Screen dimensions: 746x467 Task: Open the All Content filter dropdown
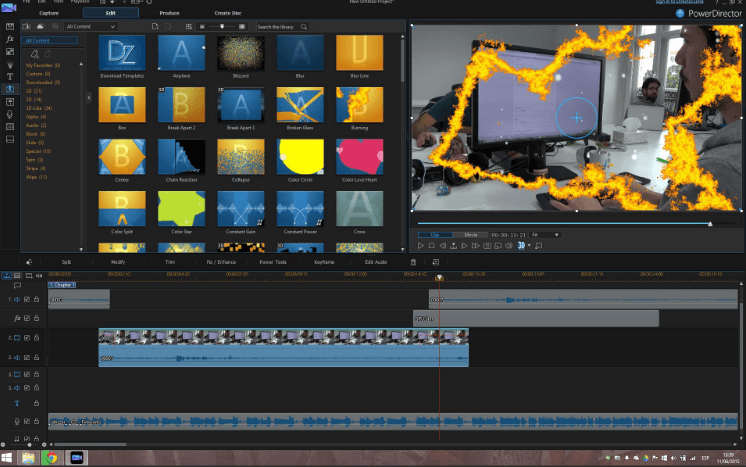tap(90, 26)
